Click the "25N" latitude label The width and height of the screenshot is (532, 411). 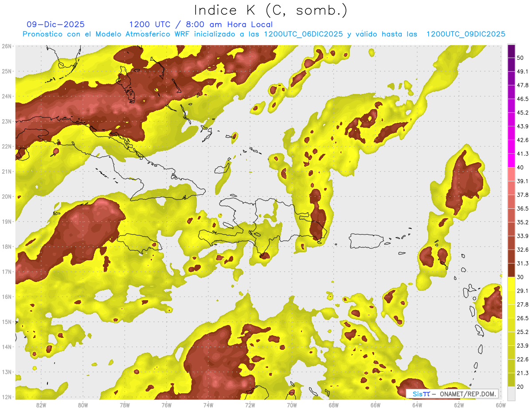pyautogui.click(x=7, y=71)
